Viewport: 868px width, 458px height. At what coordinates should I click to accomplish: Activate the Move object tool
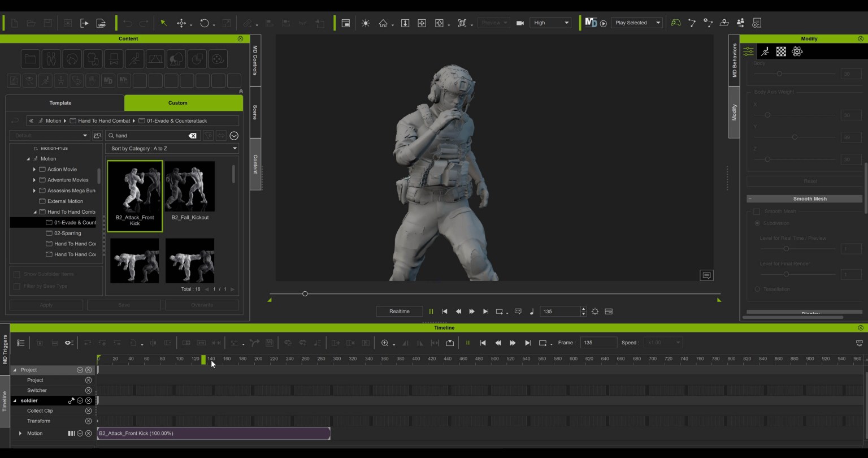coord(181,23)
